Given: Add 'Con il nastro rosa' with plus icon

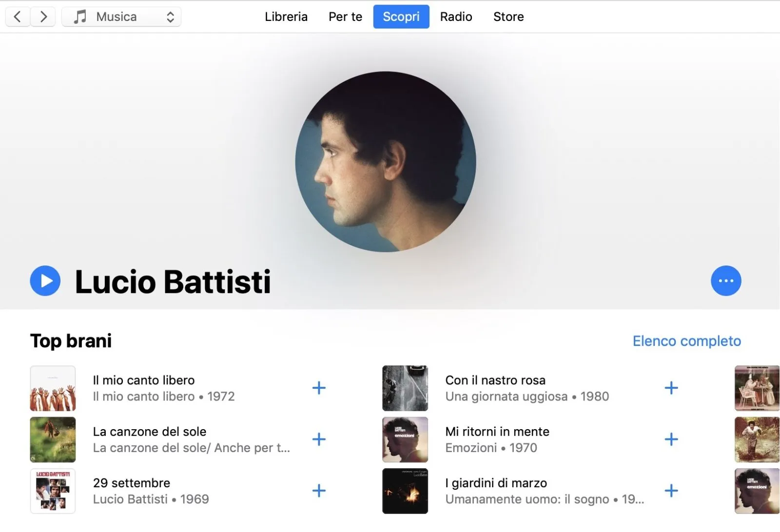Looking at the screenshot, I should (671, 388).
